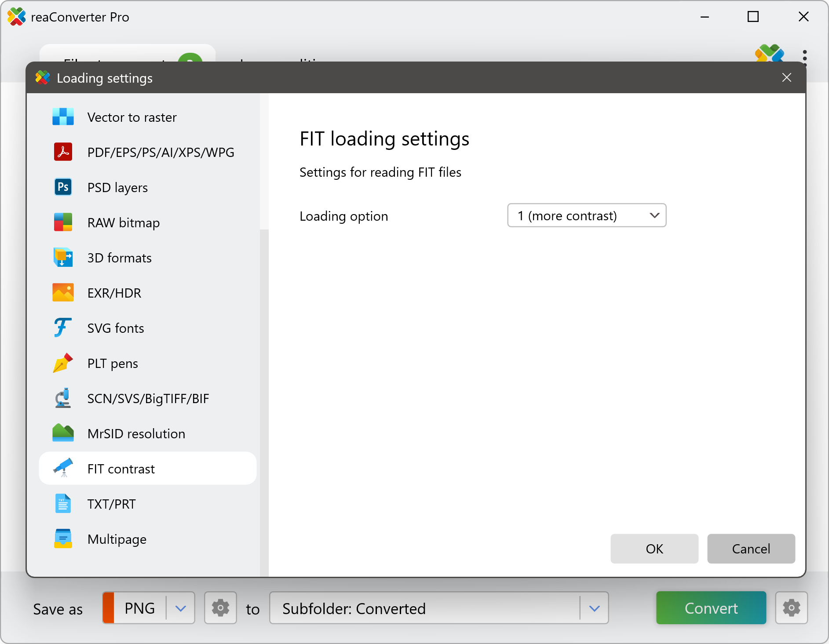
Task: Expand the Subfolder: Converted destination dropdown
Action: (594, 608)
